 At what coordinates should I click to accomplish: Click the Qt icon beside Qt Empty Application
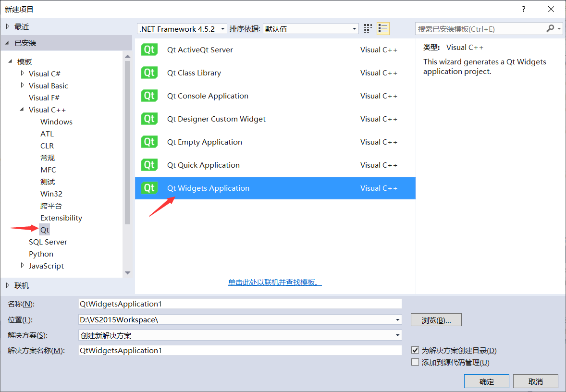(149, 142)
